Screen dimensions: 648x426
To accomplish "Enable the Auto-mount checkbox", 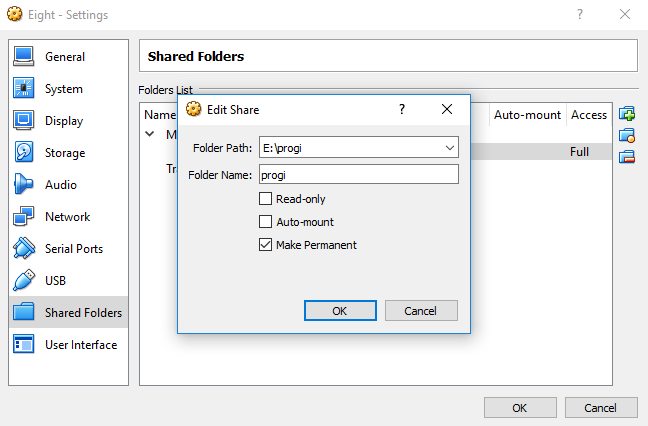I will pos(265,222).
